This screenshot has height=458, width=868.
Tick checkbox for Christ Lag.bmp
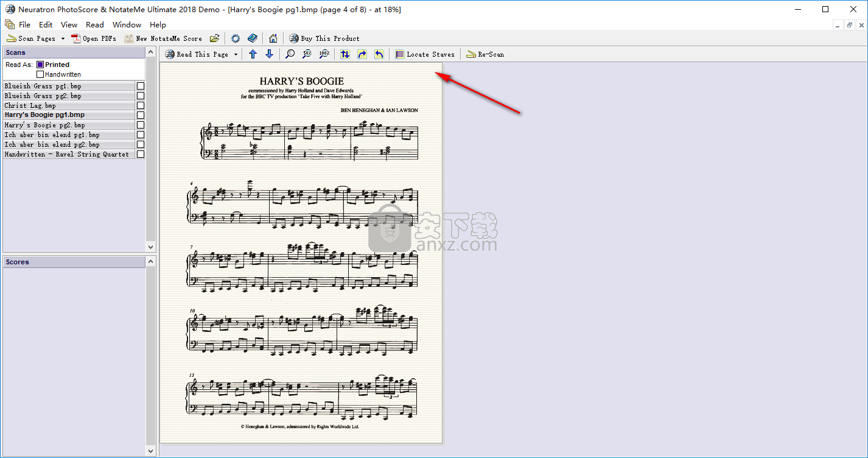[141, 105]
